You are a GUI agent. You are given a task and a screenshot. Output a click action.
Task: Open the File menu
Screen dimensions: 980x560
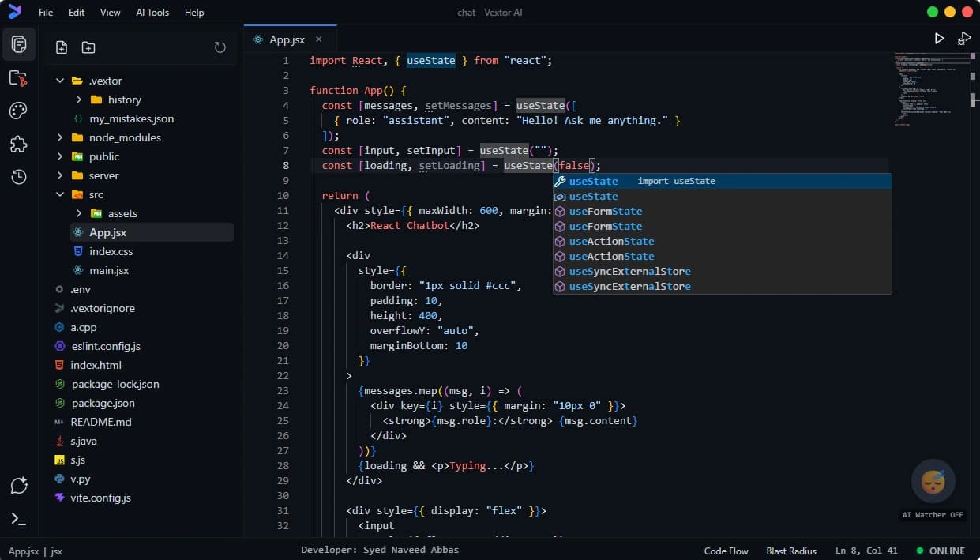tap(46, 13)
